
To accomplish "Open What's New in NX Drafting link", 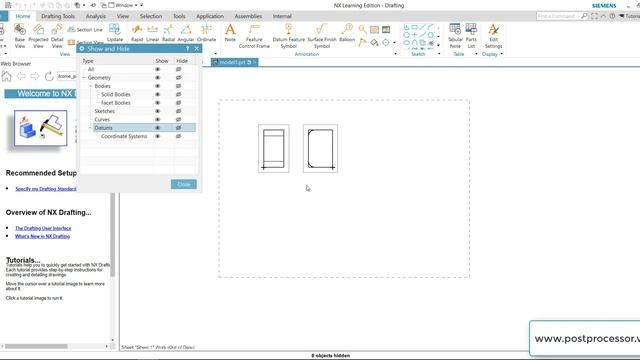I will point(42,236).
